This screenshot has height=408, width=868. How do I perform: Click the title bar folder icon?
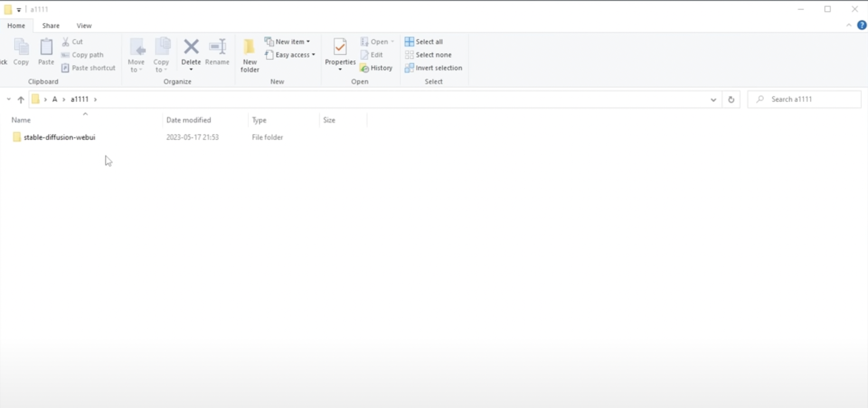(8, 10)
